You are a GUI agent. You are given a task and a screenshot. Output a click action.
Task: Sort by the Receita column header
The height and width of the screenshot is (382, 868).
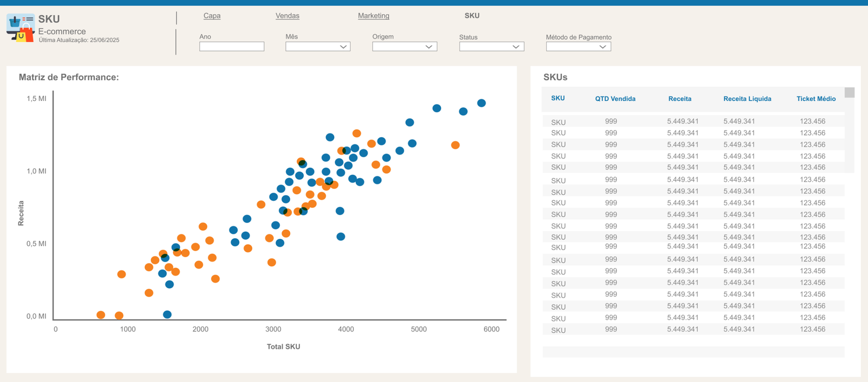point(680,99)
